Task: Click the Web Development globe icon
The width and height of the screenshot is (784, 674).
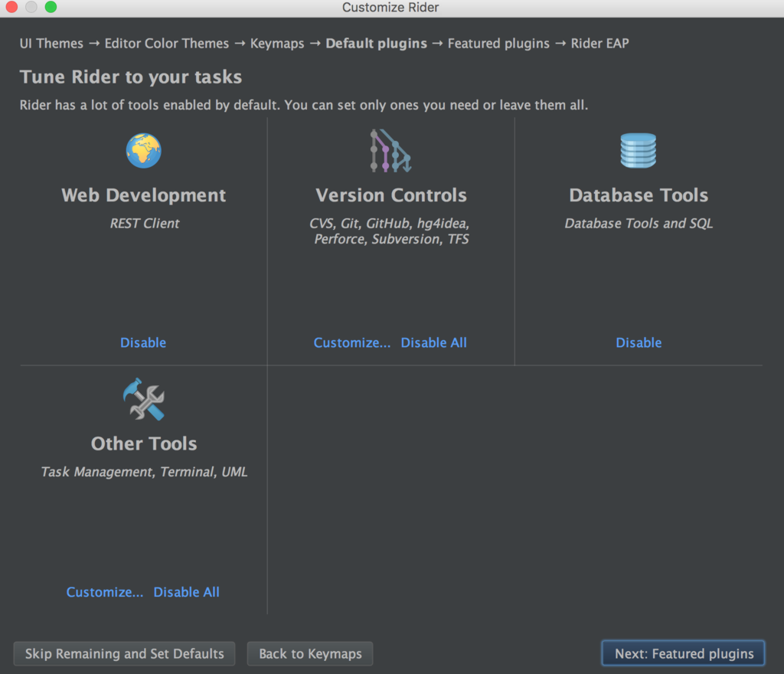Action: click(143, 150)
